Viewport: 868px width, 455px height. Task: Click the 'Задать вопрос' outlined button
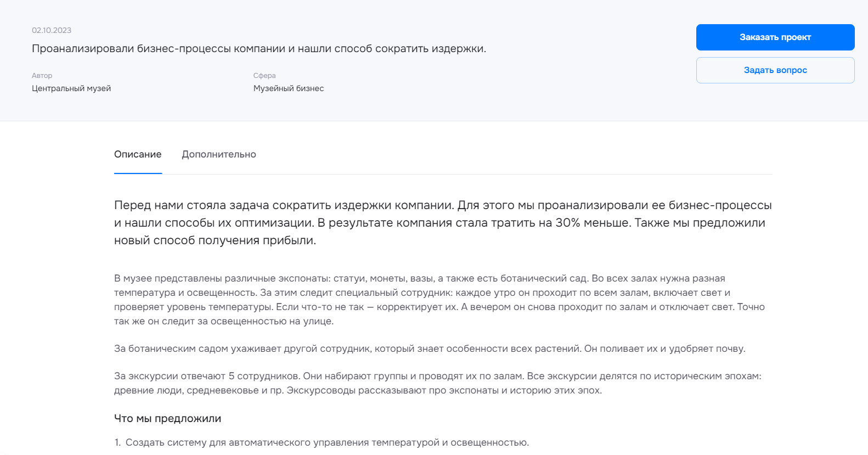[775, 70]
